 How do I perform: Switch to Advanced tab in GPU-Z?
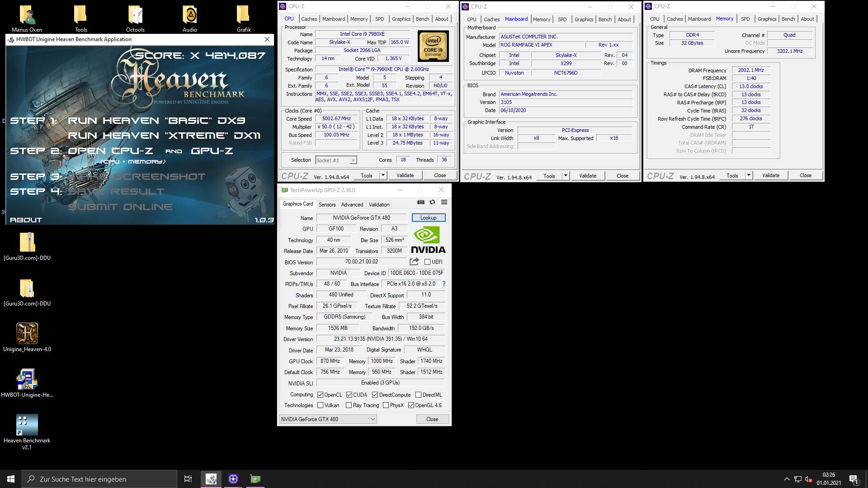point(352,204)
